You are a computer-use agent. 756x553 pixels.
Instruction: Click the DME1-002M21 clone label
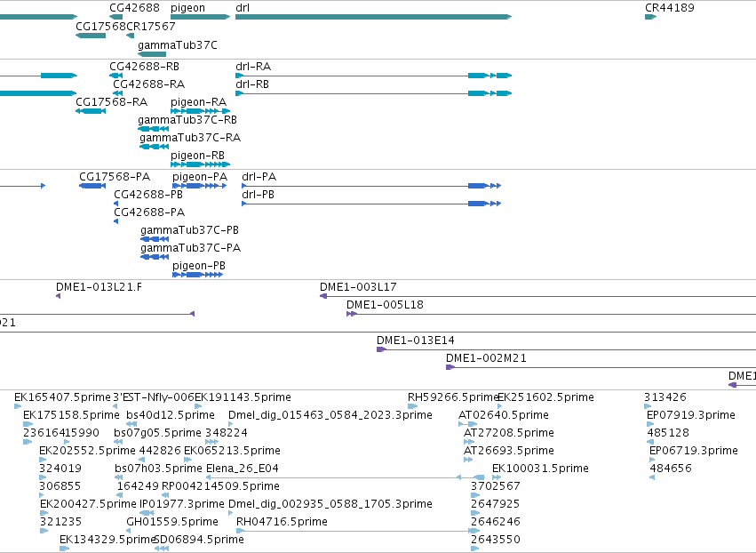pyautogui.click(x=486, y=359)
